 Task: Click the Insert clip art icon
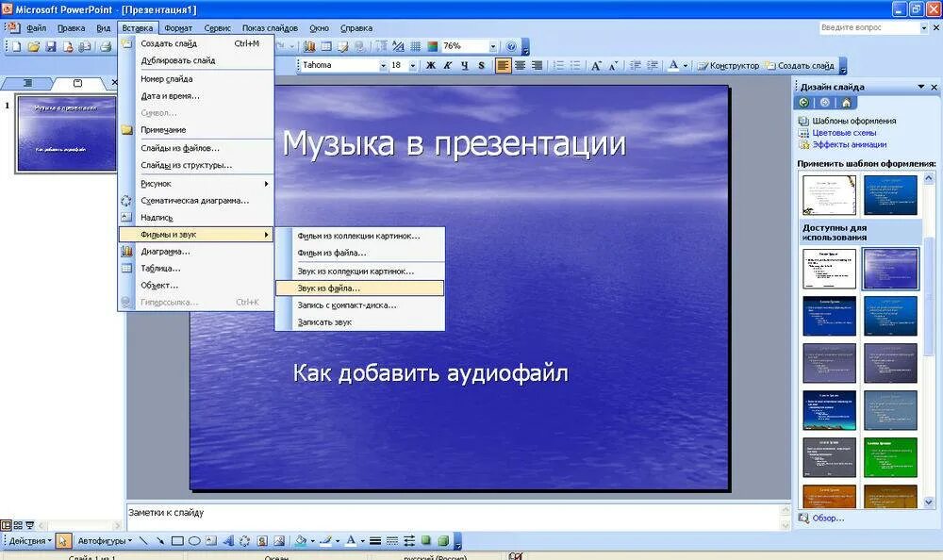click(x=262, y=541)
